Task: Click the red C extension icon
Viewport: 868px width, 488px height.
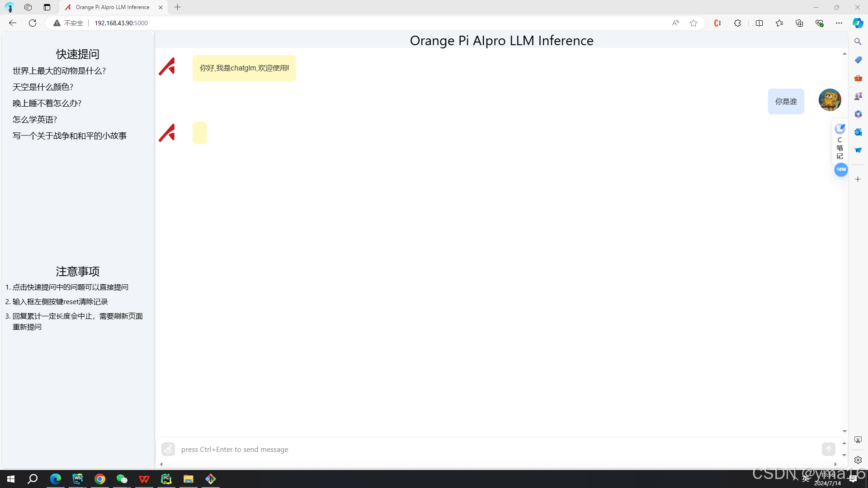Action: (717, 23)
